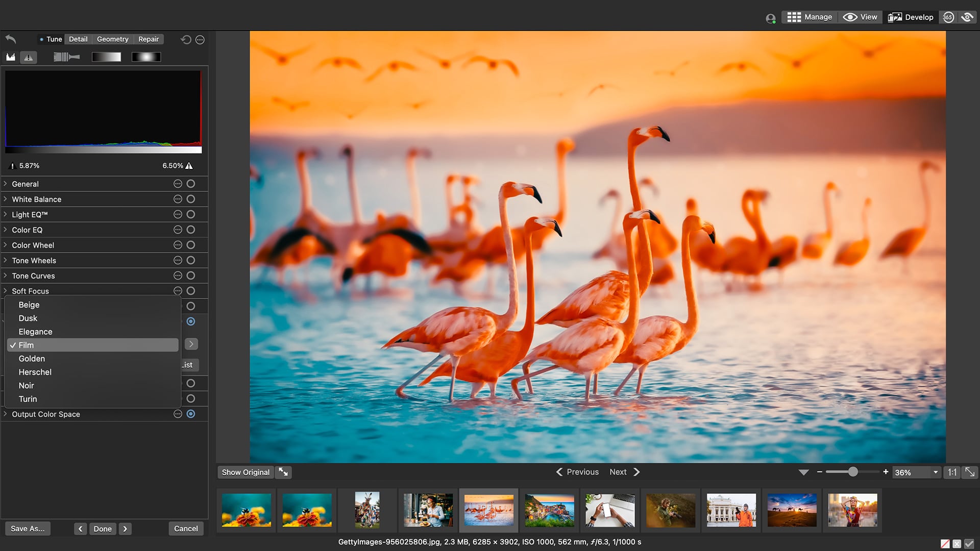
Task: Toggle the Output Color Space enable circle
Action: click(191, 414)
